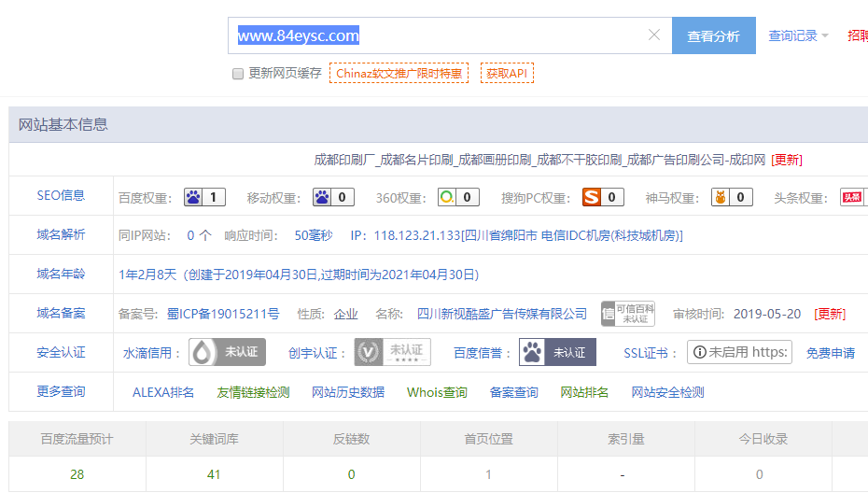
Task: Click the Baidu paw weight icon
Action: coord(193,197)
